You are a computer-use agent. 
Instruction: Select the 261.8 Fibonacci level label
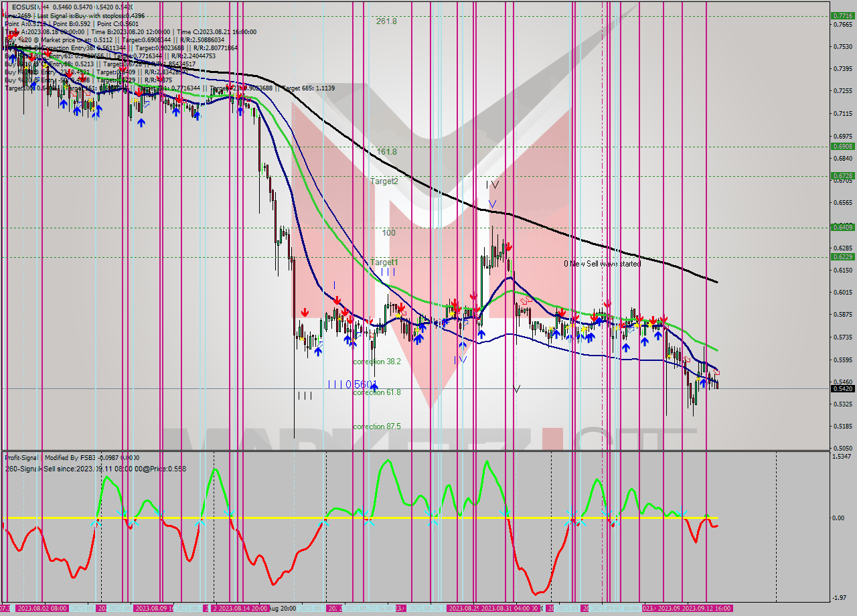(x=386, y=21)
